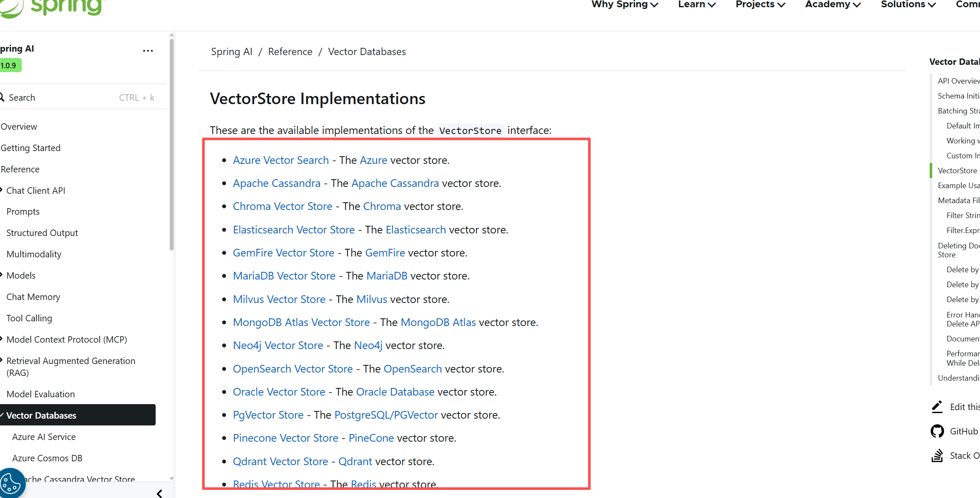980x498 pixels.
Task: Click the Stack Overflow icon
Action: (x=937, y=455)
